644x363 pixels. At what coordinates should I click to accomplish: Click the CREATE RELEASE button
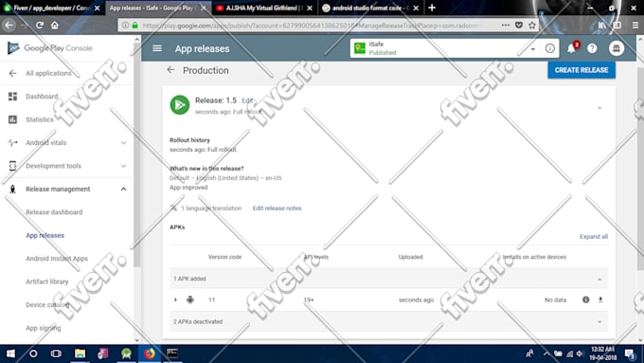(x=581, y=70)
